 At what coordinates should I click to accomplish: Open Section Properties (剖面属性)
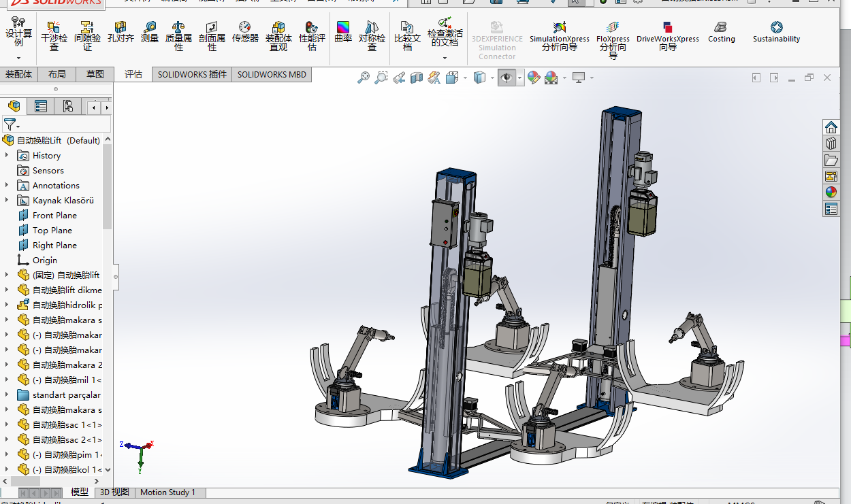pyautogui.click(x=212, y=35)
